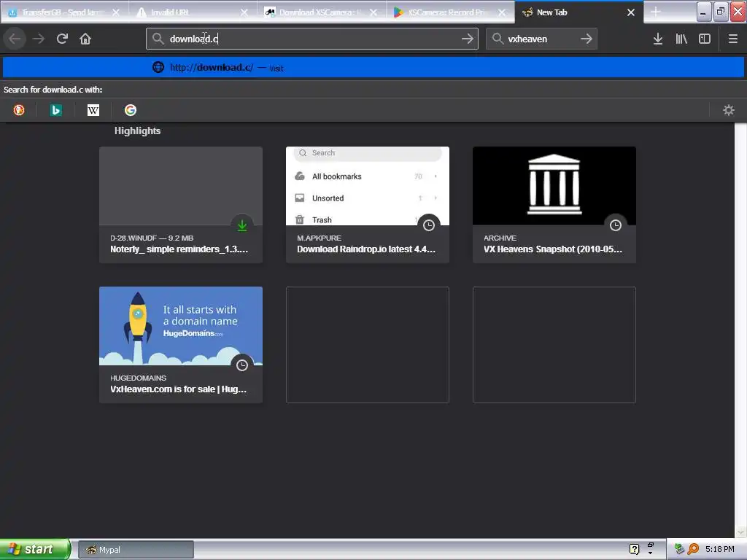This screenshot has width=747, height=560.
Task: Close the New Tab tab
Action: coord(631,12)
